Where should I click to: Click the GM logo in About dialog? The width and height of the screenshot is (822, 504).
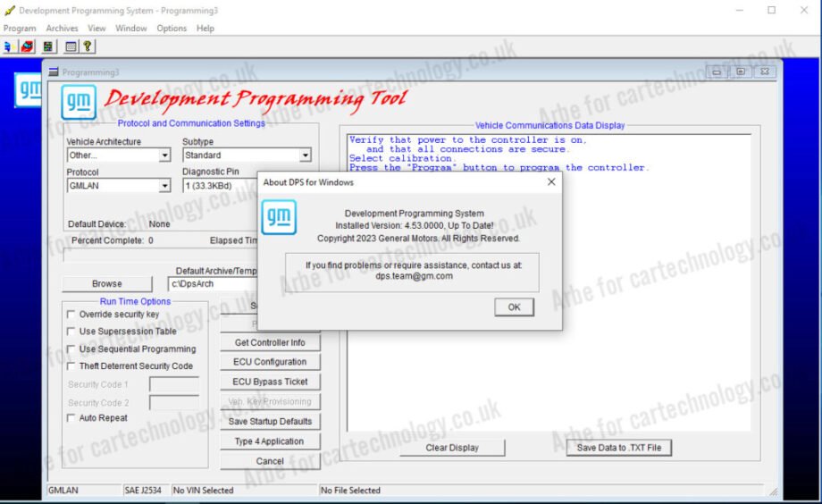tap(279, 216)
